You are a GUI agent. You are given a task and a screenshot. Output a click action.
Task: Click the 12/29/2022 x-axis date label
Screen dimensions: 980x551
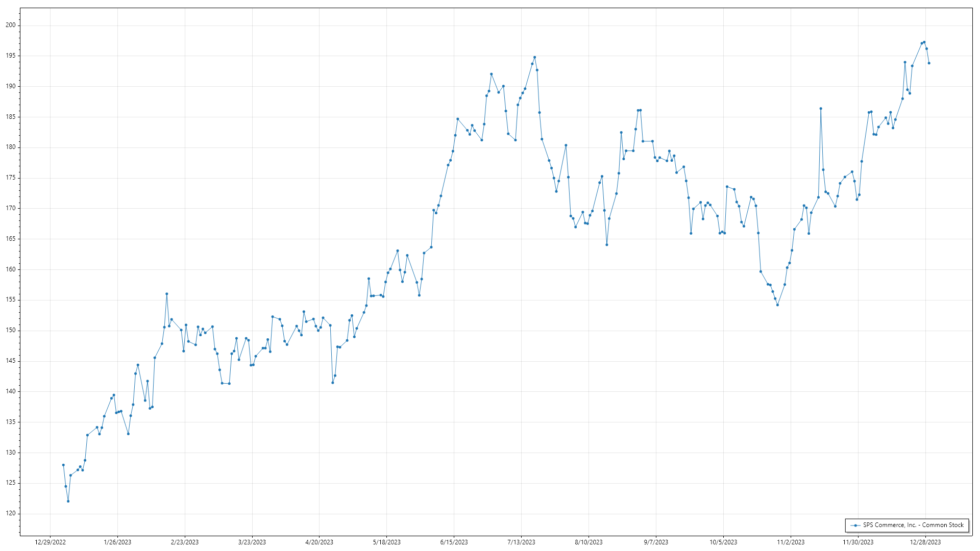point(50,542)
